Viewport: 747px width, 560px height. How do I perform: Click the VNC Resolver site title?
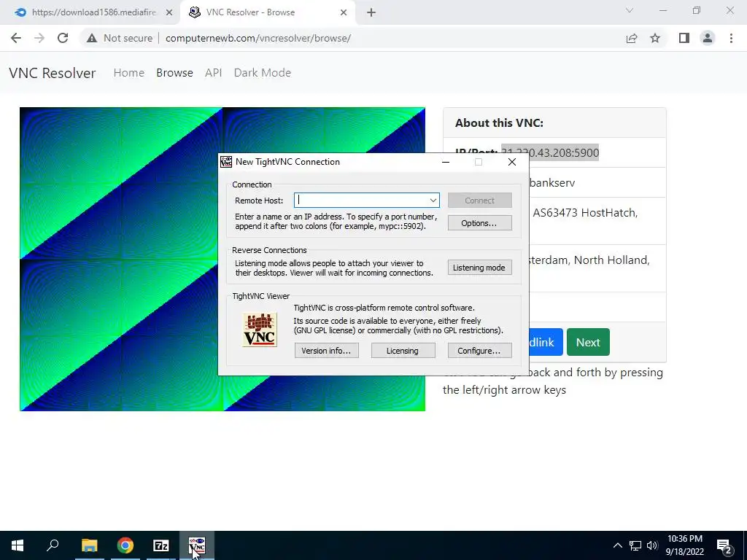pyautogui.click(x=53, y=73)
